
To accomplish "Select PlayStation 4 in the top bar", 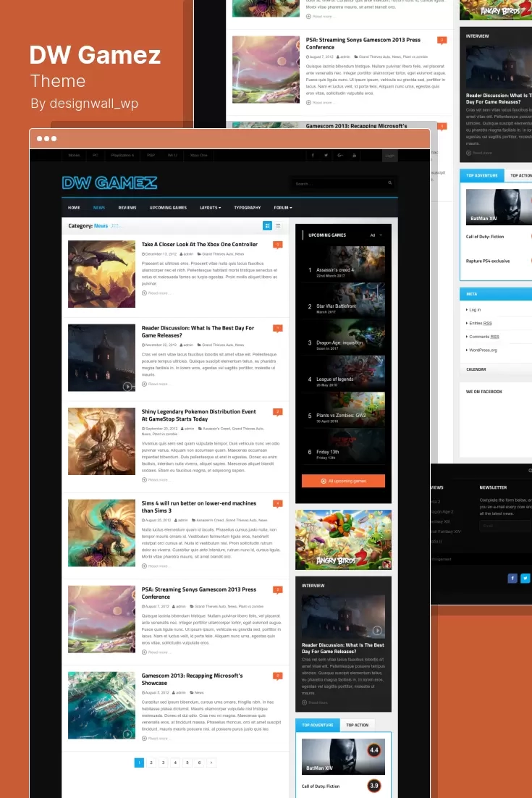I will 122,155.
